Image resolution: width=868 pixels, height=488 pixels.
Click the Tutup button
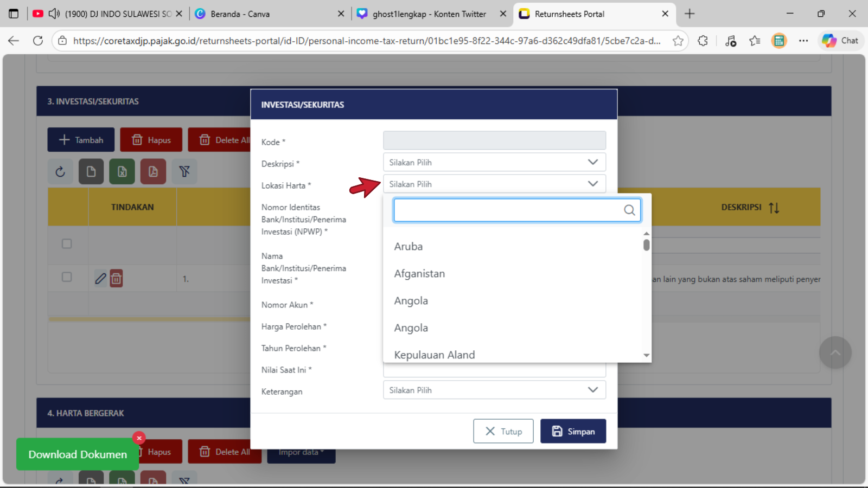pyautogui.click(x=503, y=432)
